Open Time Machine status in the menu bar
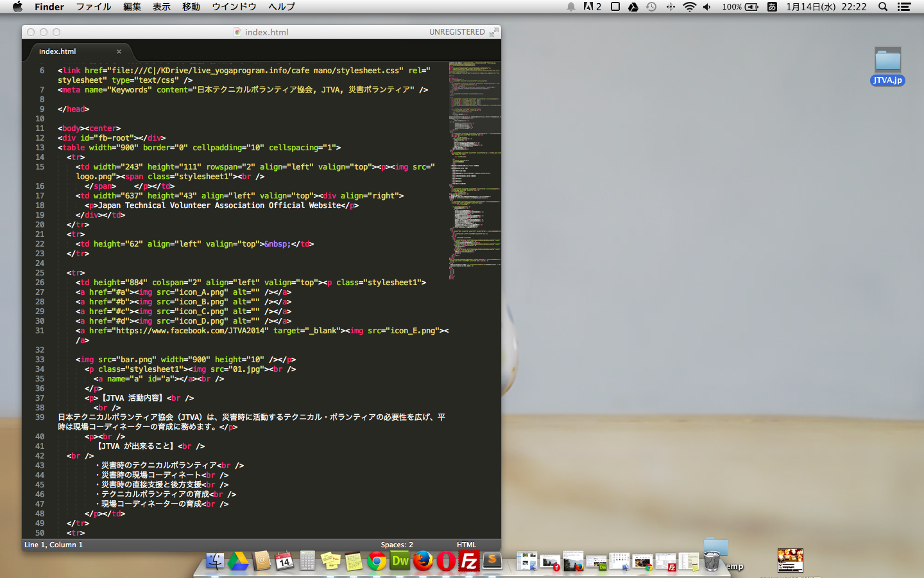The width and height of the screenshot is (924, 578). pyautogui.click(x=651, y=6)
